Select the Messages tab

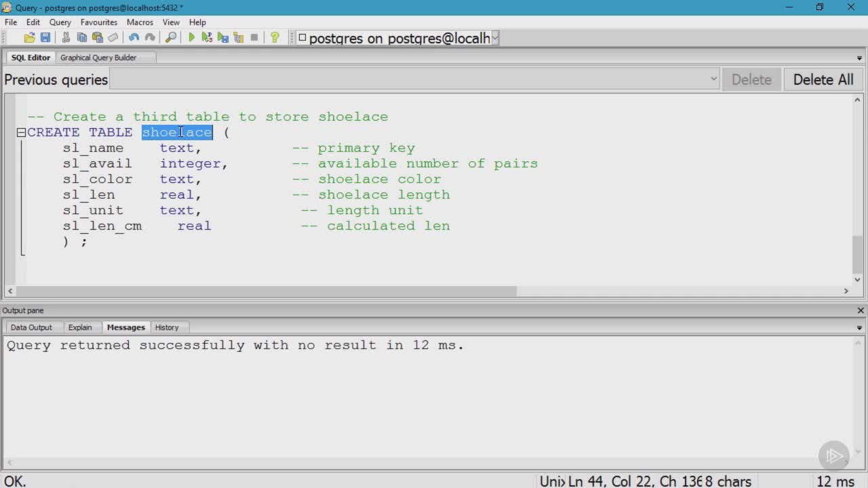(x=126, y=327)
